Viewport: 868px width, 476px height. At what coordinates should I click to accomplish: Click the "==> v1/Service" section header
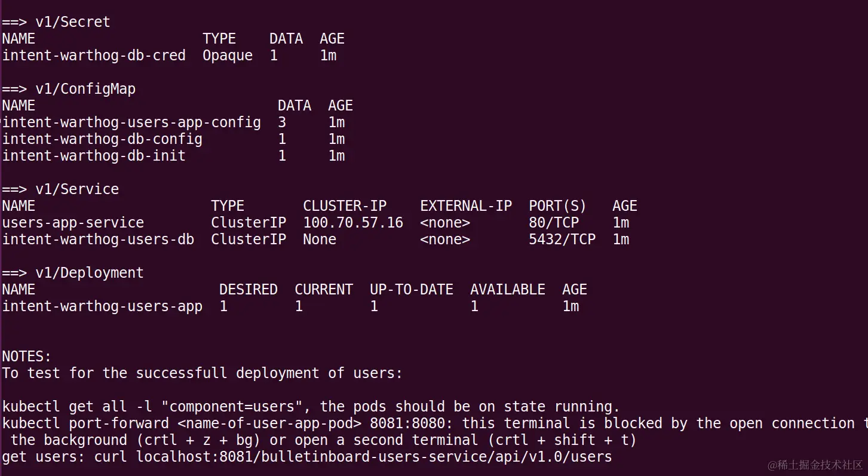(60, 189)
